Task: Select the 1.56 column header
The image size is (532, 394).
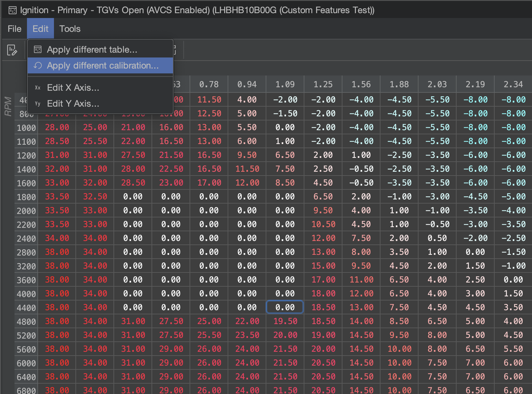Action: pos(361,84)
